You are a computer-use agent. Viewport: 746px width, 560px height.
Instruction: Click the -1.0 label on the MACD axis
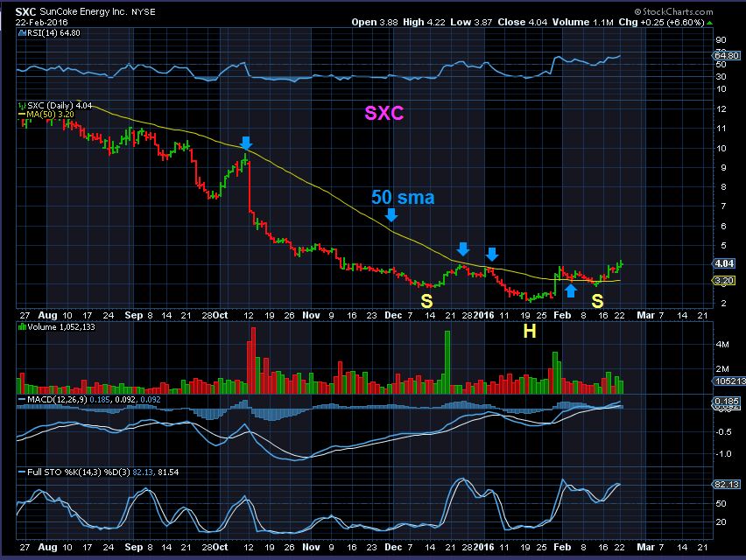(723, 453)
